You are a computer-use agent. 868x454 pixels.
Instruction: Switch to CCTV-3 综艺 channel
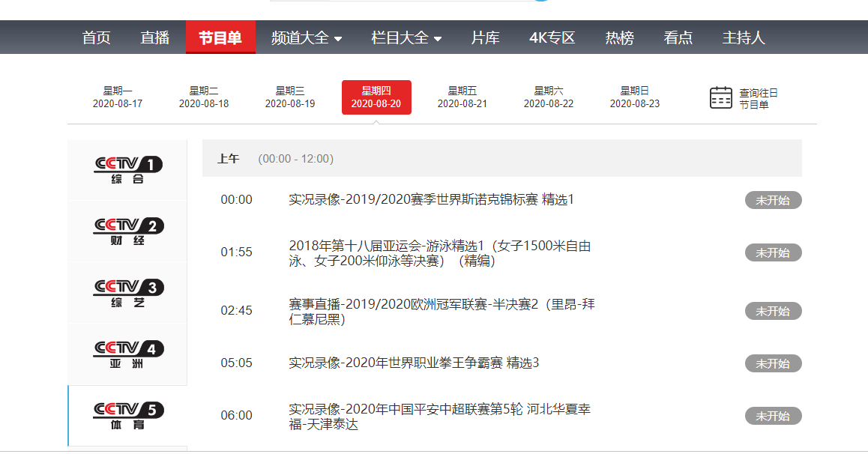pos(126,292)
